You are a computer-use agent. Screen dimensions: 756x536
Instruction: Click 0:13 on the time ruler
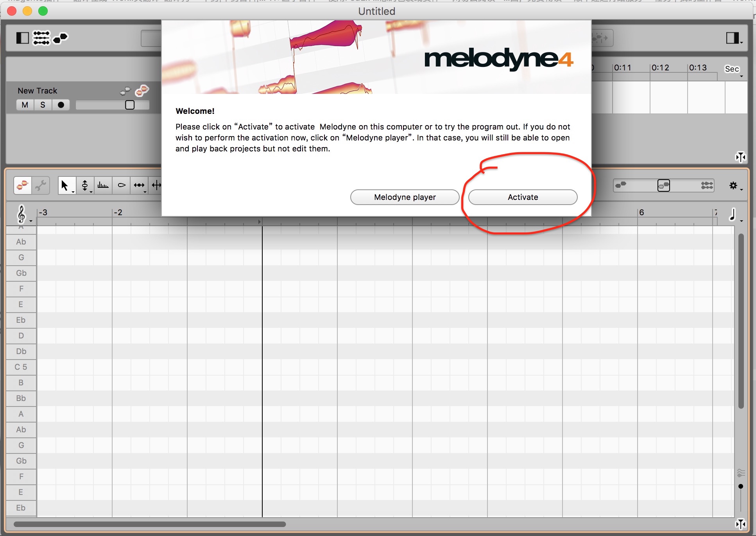[x=698, y=68]
